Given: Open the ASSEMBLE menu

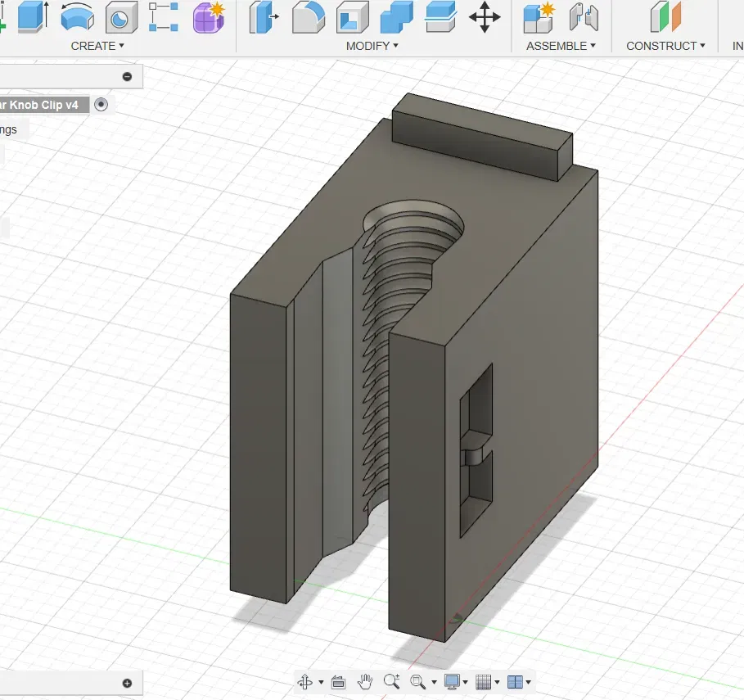Looking at the screenshot, I should (561, 46).
